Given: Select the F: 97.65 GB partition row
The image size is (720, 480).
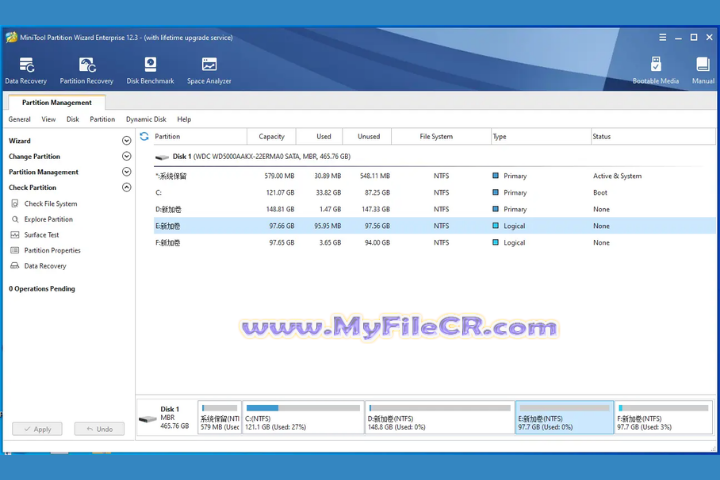Looking at the screenshot, I should pyautogui.click(x=434, y=243).
